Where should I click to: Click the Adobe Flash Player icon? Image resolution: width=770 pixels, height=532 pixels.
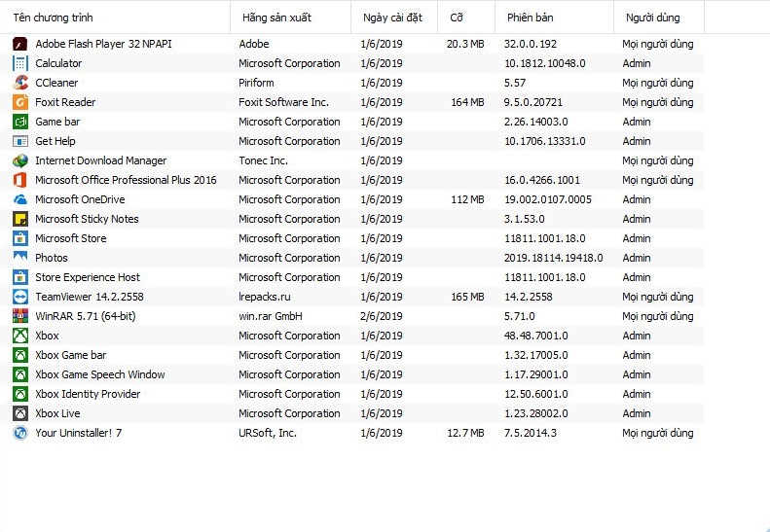click(20, 44)
